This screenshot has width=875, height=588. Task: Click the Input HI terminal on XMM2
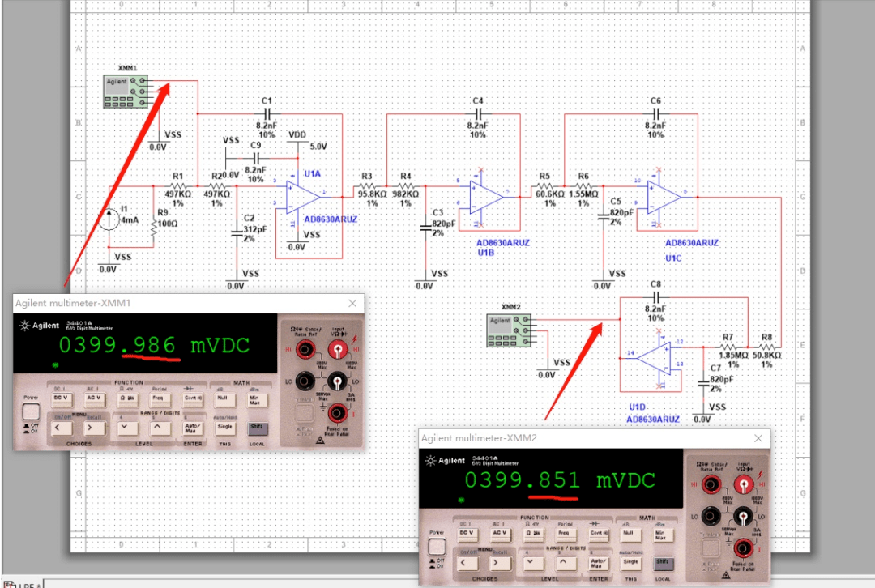(743, 485)
